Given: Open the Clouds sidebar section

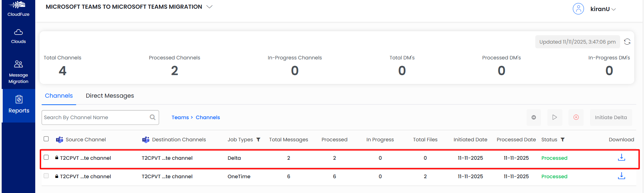Looking at the screenshot, I should pos(18,36).
